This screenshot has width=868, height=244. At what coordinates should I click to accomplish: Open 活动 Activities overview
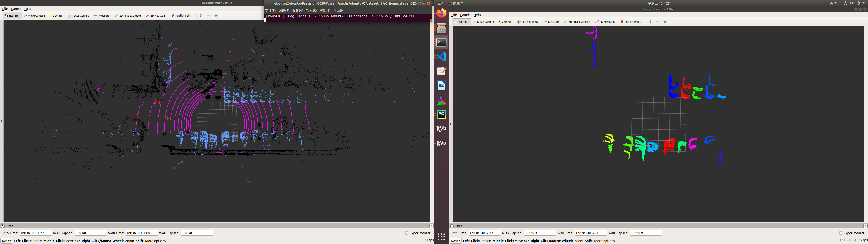tap(440, 3)
